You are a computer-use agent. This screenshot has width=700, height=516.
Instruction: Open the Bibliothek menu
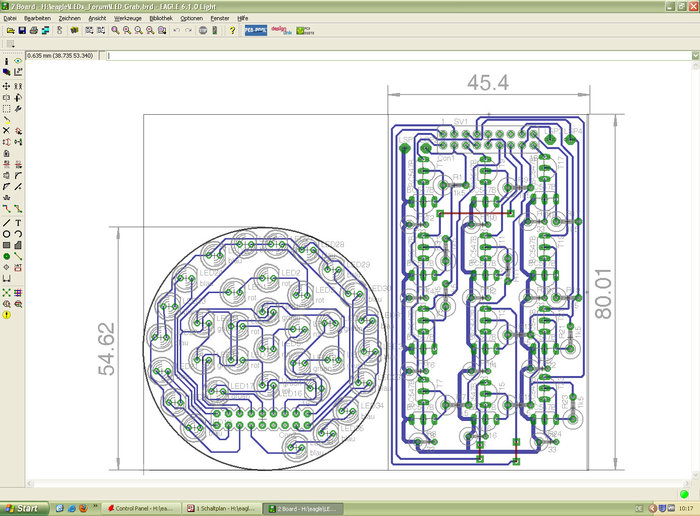point(160,18)
